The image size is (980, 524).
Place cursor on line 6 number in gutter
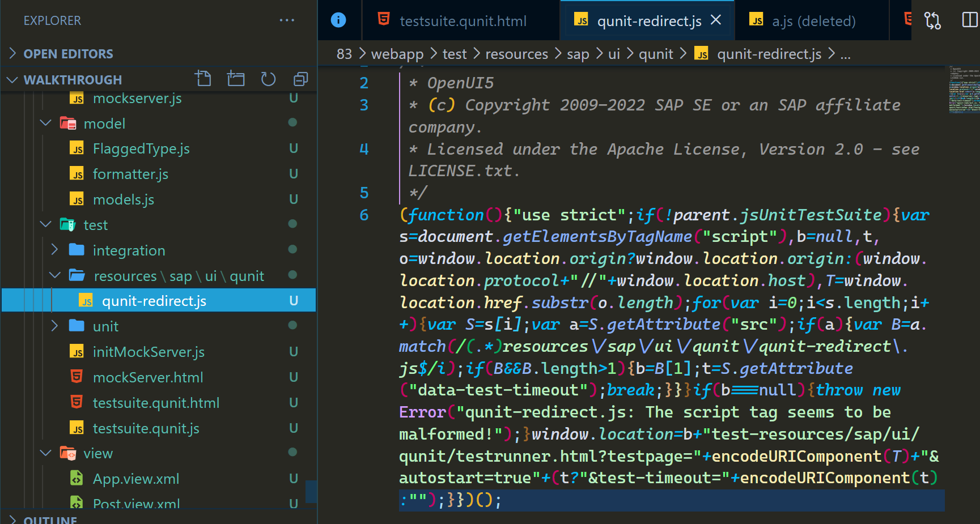point(364,215)
